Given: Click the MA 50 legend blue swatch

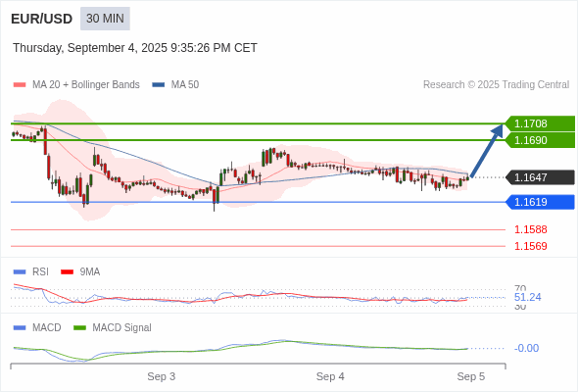Looking at the screenshot, I should point(159,85).
